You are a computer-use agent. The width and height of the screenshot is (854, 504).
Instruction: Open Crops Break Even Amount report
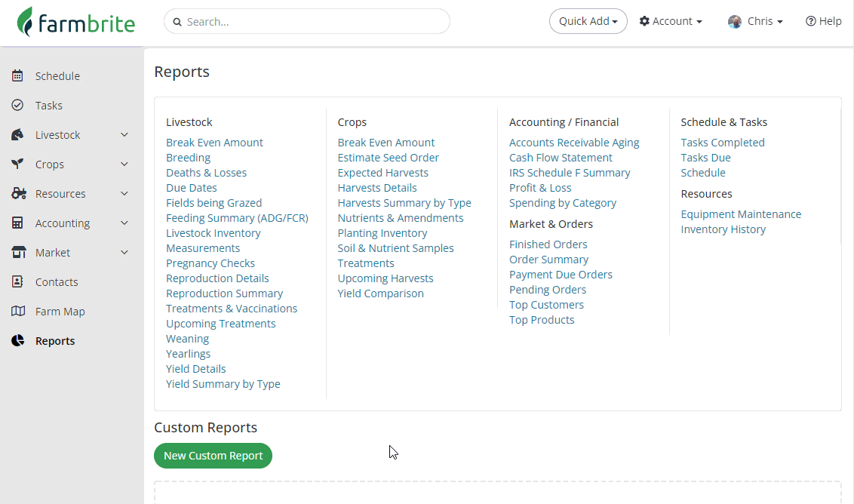click(386, 142)
